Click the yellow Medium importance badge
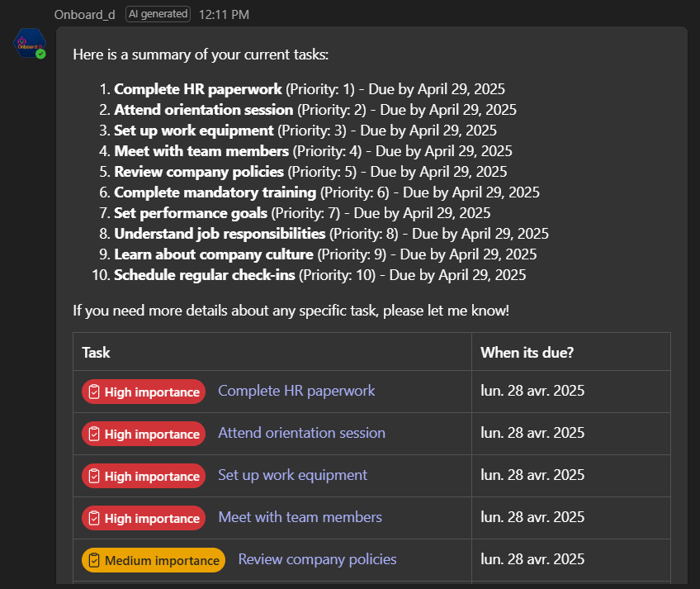Image resolution: width=700 pixels, height=589 pixels. [x=154, y=560]
